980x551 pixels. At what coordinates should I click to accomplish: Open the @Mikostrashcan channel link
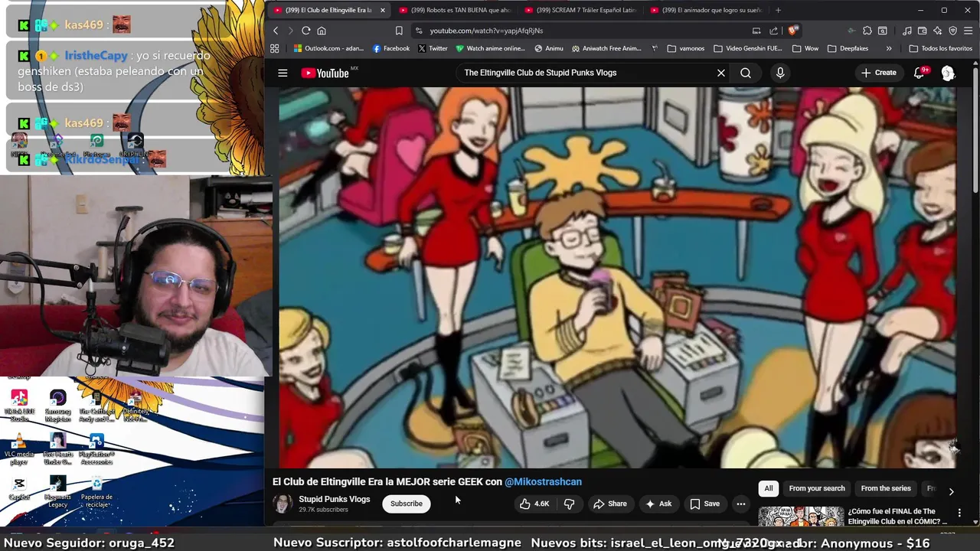[543, 481]
